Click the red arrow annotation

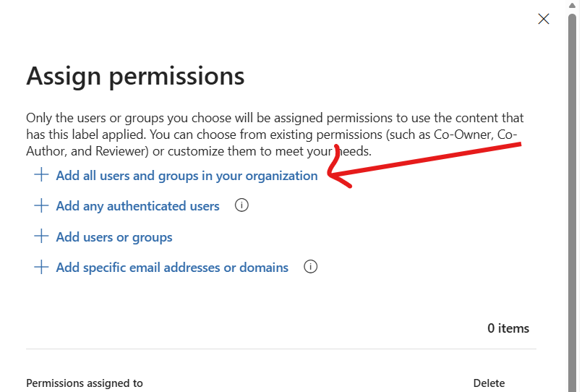click(424, 164)
